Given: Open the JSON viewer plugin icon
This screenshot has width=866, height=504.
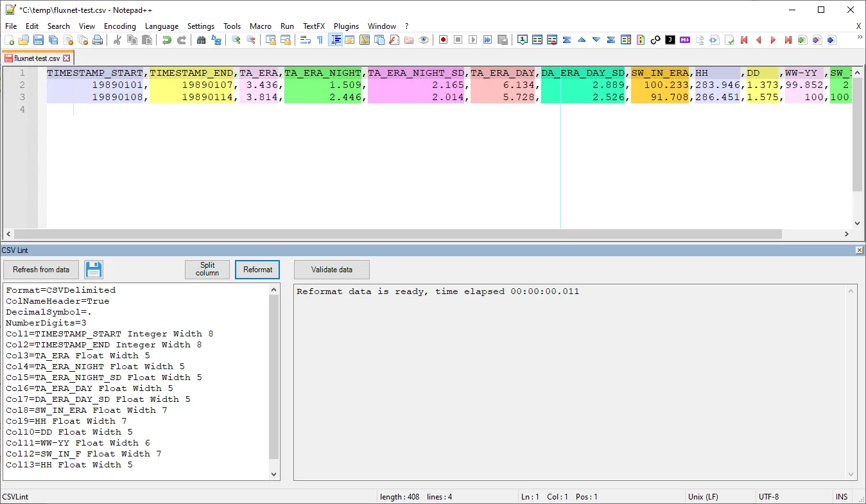Looking at the screenshot, I should [x=670, y=39].
